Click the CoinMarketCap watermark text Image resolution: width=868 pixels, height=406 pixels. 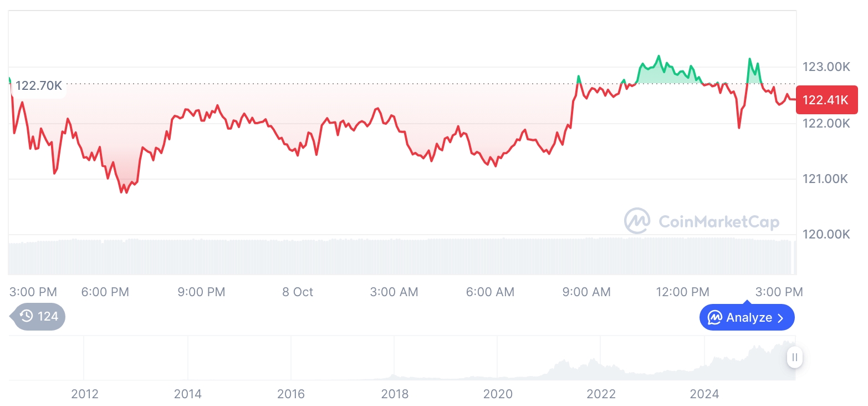(x=719, y=222)
